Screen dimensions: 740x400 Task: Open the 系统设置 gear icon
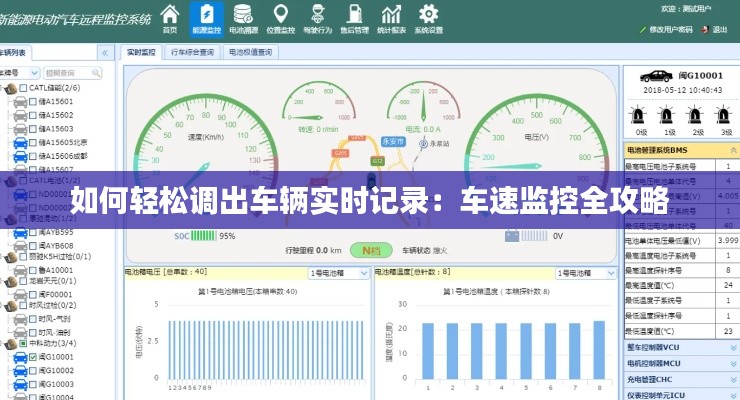(428, 17)
